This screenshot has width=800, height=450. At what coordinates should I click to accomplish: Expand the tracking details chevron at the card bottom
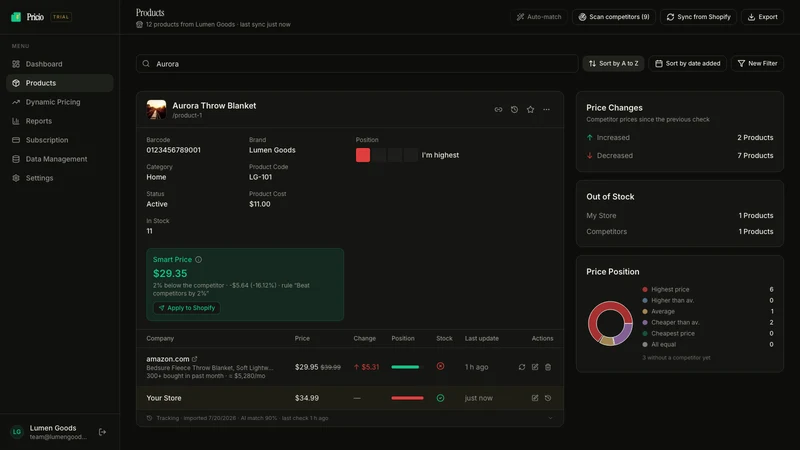[551, 418]
